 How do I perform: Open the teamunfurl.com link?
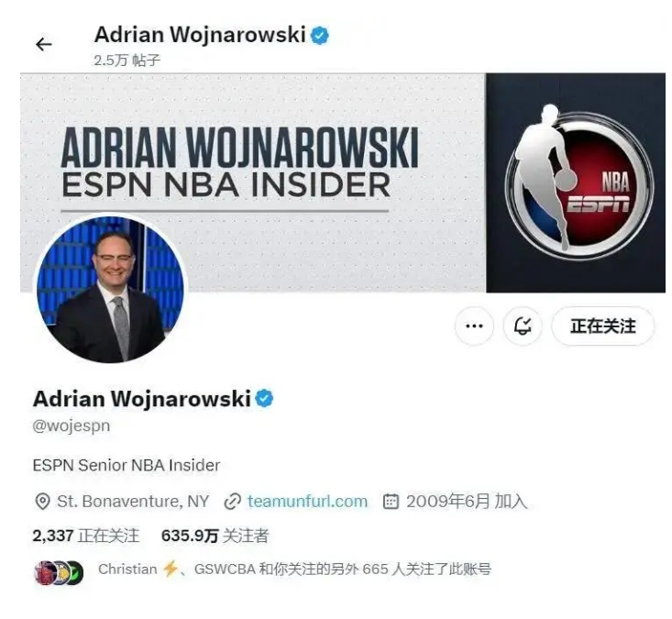(307, 501)
